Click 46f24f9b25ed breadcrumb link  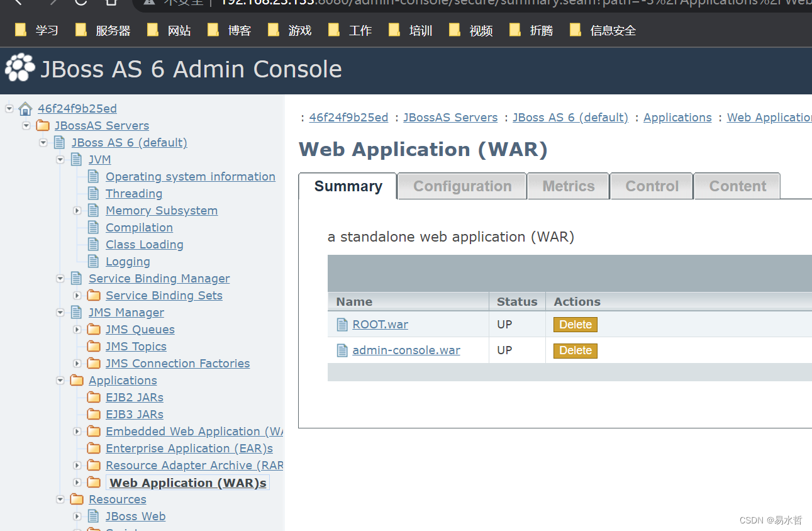pos(348,118)
